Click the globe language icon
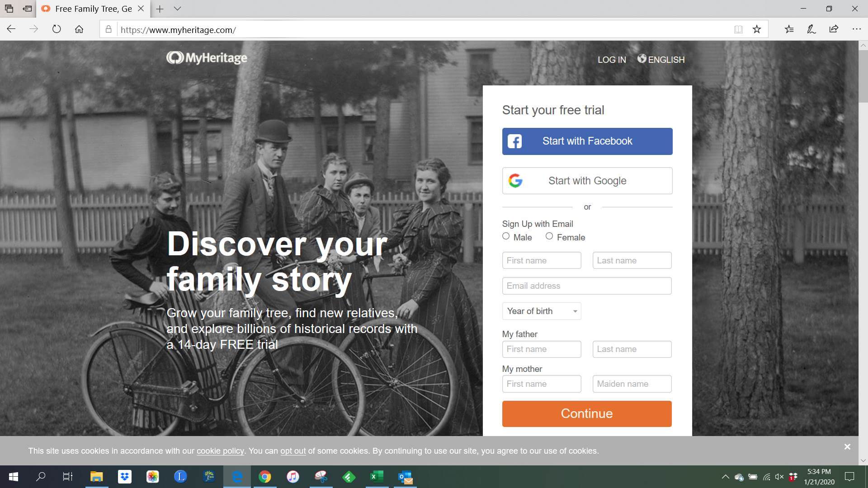The width and height of the screenshot is (868, 488). [642, 59]
